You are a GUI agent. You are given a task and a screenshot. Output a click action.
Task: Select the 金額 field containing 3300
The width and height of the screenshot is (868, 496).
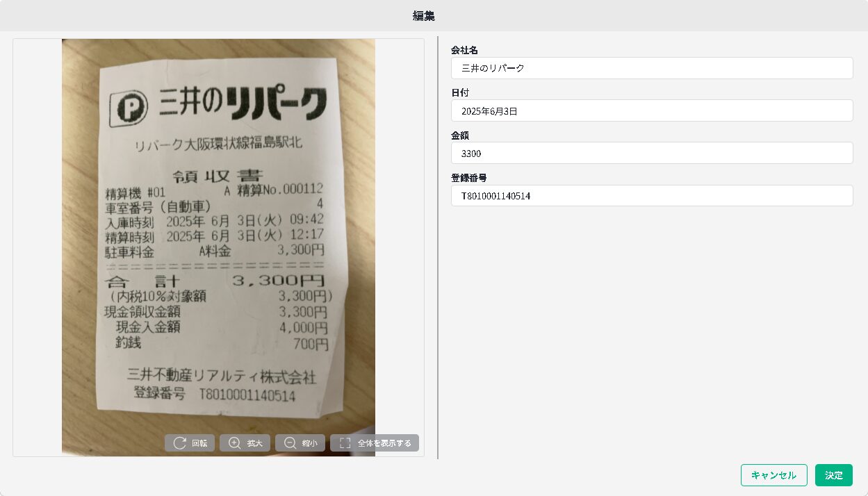coord(651,153)
